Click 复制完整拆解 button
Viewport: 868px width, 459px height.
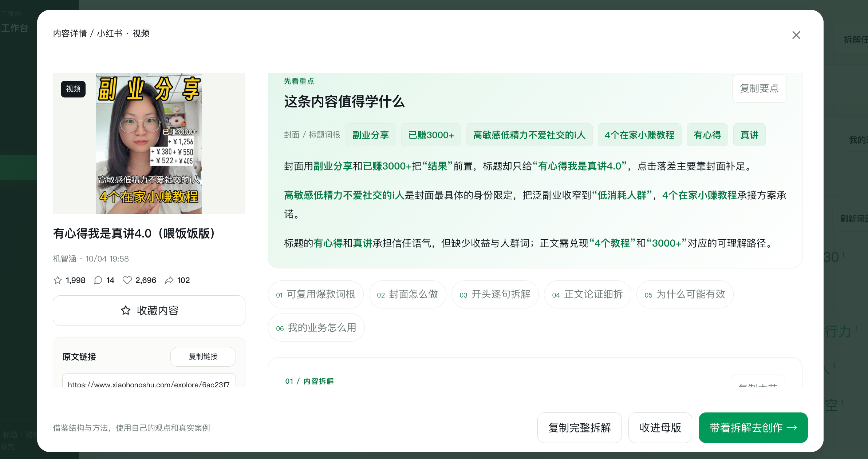(580, 428)
